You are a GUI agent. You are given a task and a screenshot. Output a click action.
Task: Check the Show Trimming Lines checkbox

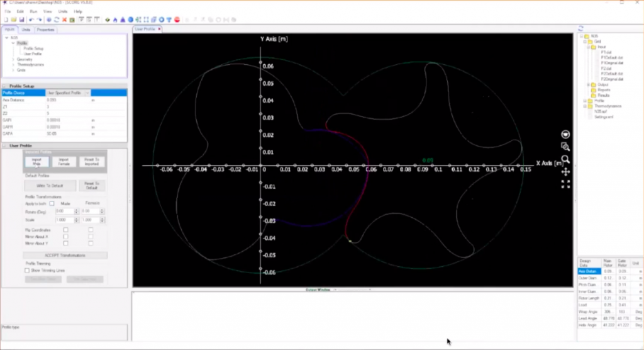click(x=27, y=271)
